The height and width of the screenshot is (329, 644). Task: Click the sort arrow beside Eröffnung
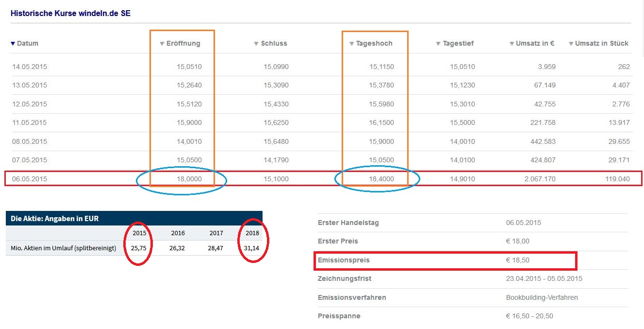[x=162, y=44]
